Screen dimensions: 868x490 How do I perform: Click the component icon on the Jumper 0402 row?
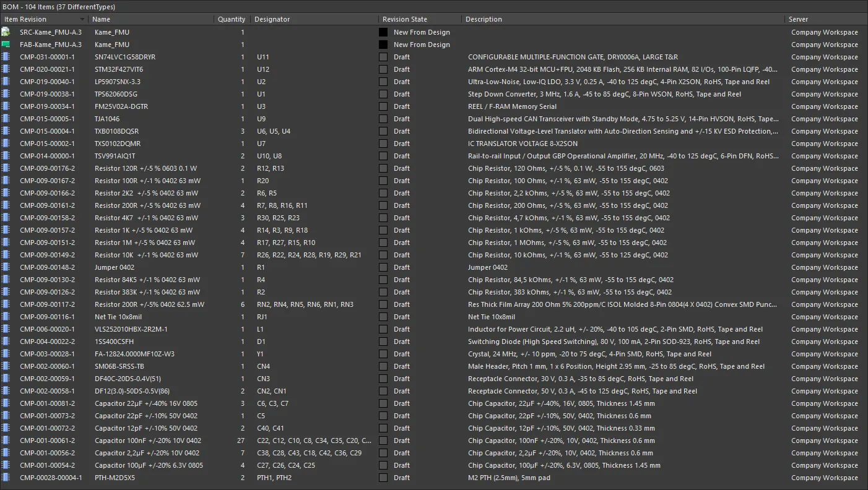(6, 267)
